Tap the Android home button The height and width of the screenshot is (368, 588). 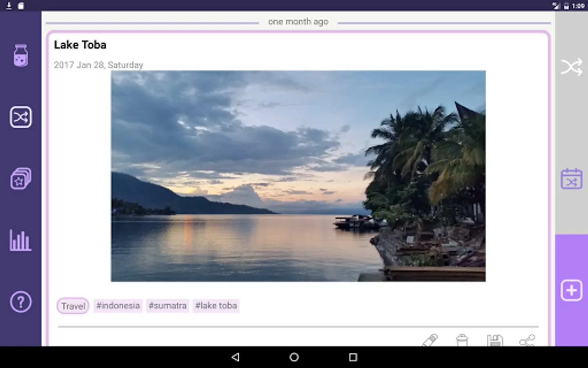coord(294,357)
